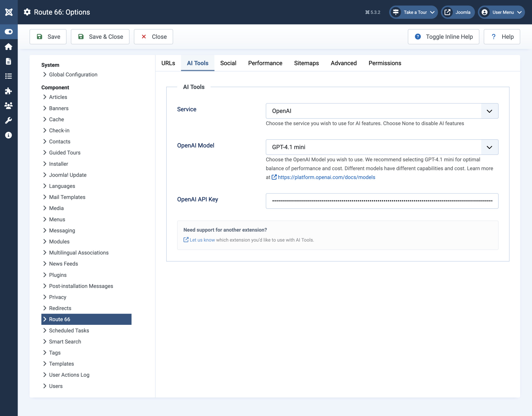Screen dimensions: 532x416
Task: Expand the Cache chevron
Action: pyautogui.click(x=45, y=119)
